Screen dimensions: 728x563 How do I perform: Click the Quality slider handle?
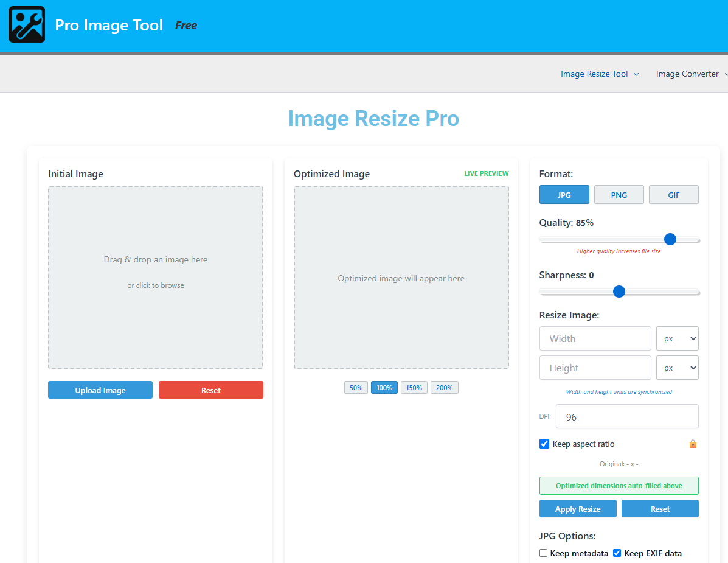[x=670, y=239]
